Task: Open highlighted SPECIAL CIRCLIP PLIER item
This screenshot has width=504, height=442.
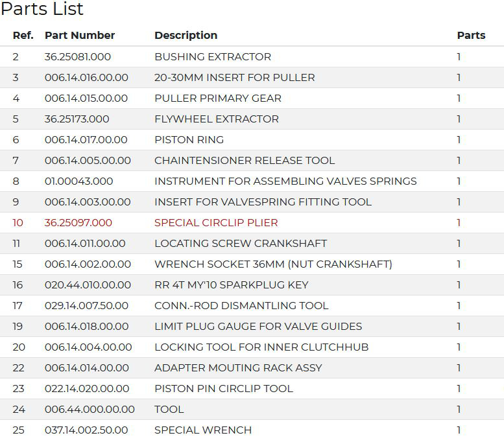Action: click(216, 222)
